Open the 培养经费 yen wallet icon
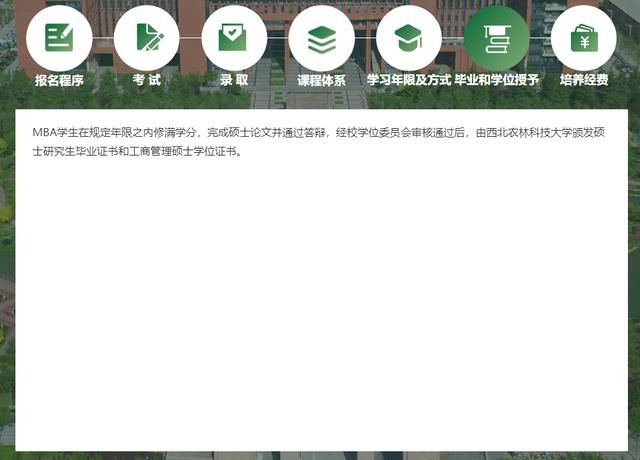The width and height of the screenshot is (640, 460). [584, 38]
